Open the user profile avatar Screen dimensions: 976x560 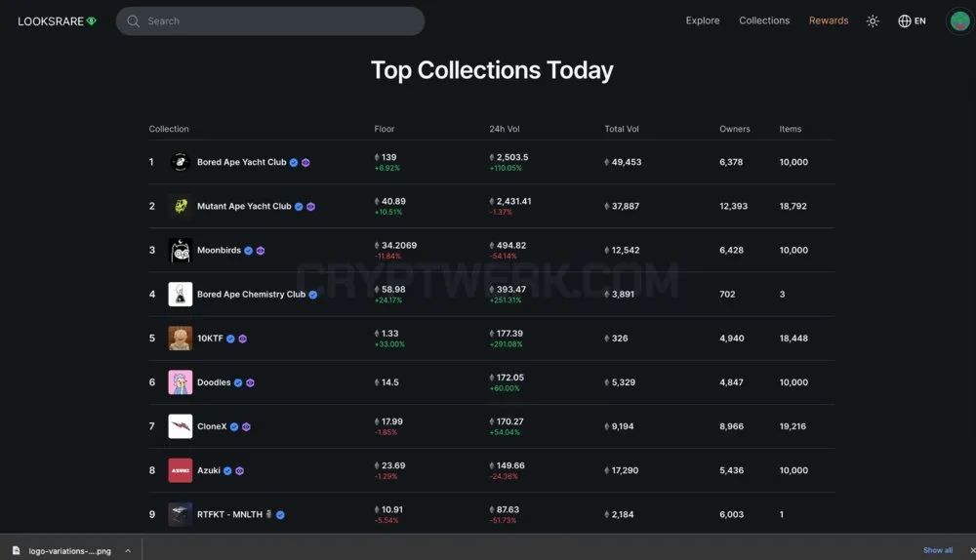click(x=959, y=21)
